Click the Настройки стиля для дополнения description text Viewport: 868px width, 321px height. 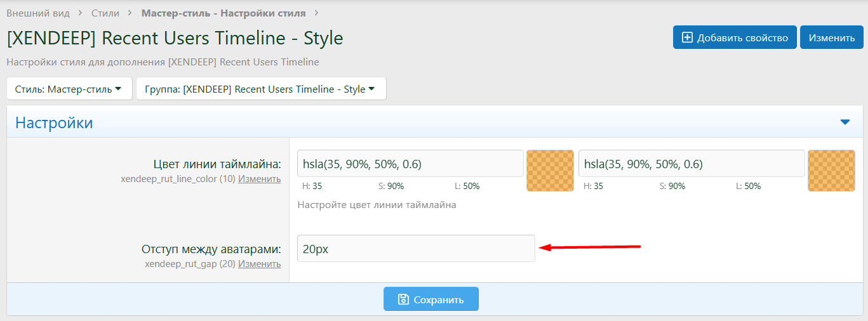click(163, 62)
